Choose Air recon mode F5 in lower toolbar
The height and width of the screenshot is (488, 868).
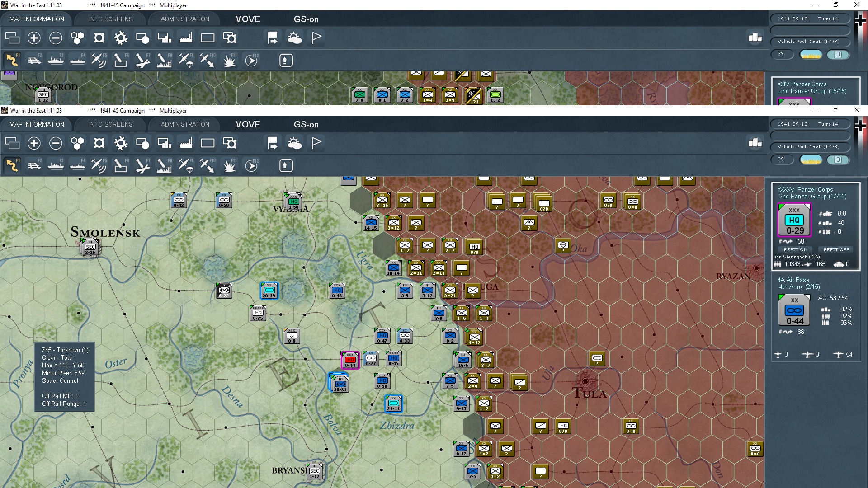click(99, 166)
